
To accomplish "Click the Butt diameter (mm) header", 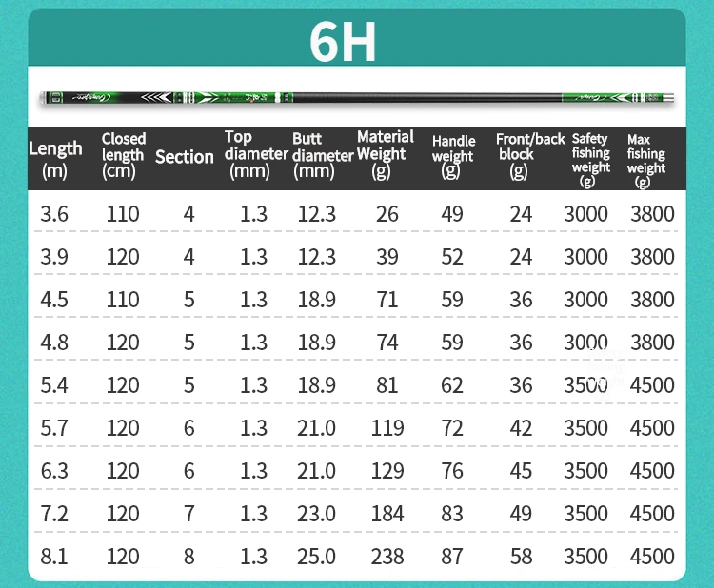I will click(x=321, y=155).
